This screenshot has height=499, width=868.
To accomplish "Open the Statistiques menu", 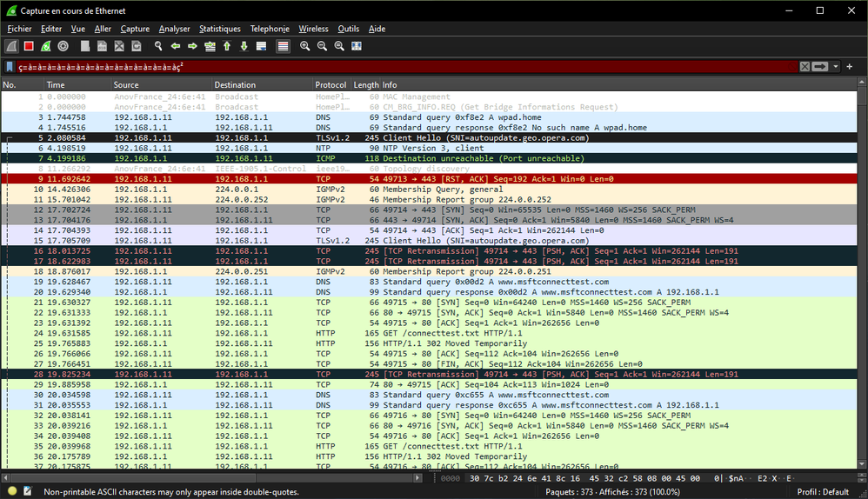I will coord(219,29).
